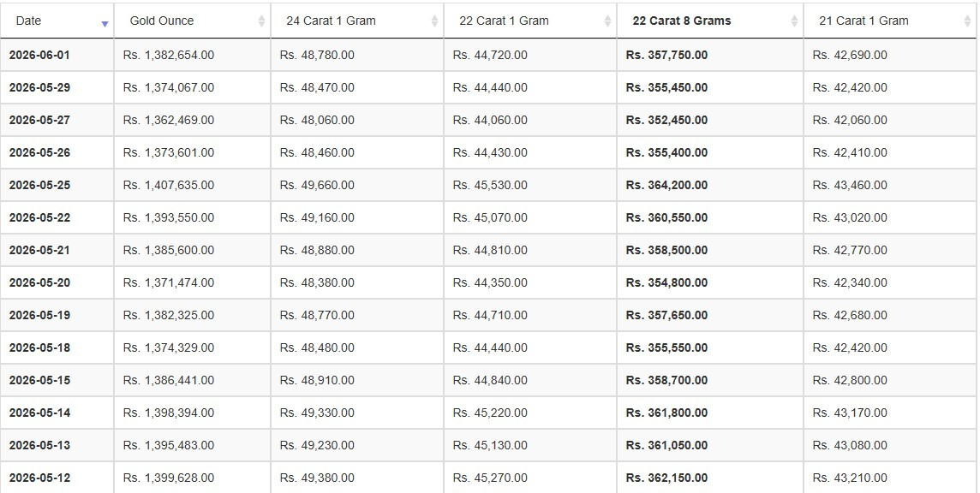This screenshot has width=980, height=493.
Task: Click the Rs. 45,070.00 22 carat price
Action: (x=490, y=217)
